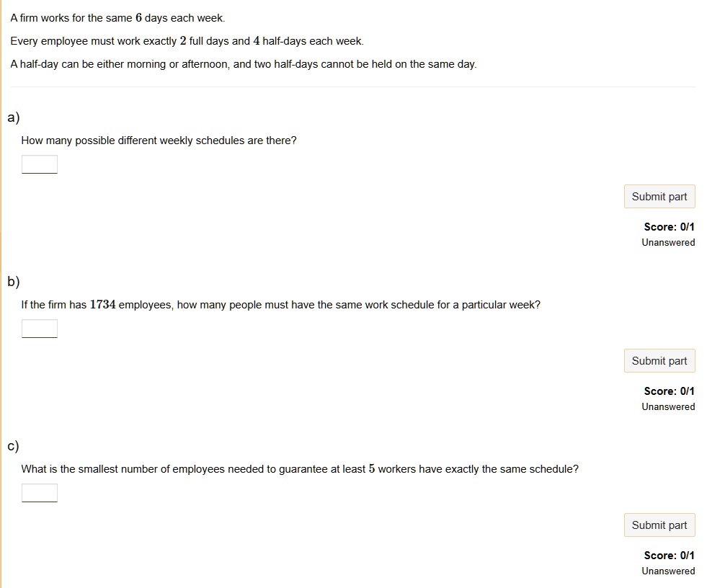707x588 pixels.
Task: Click the line about working 6 days each week
Action: [x=117, y=18]
